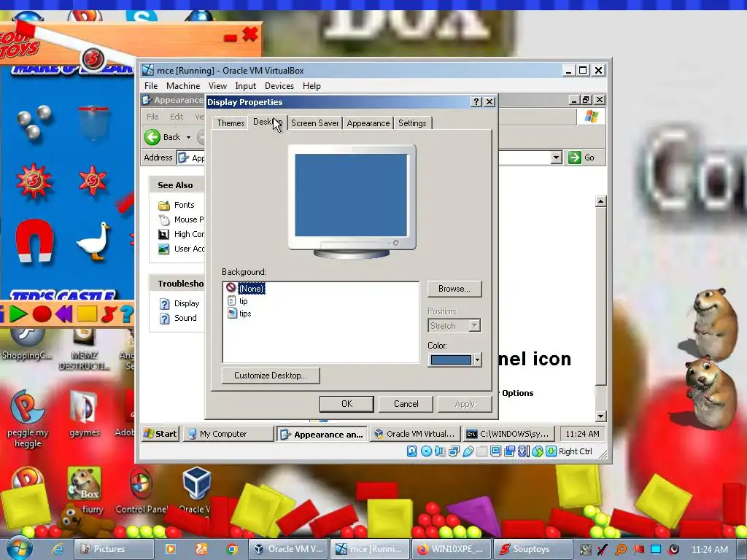Switch to the Themes tab
This screenshot has width=747, height=560.
click(x=231, y=122)
